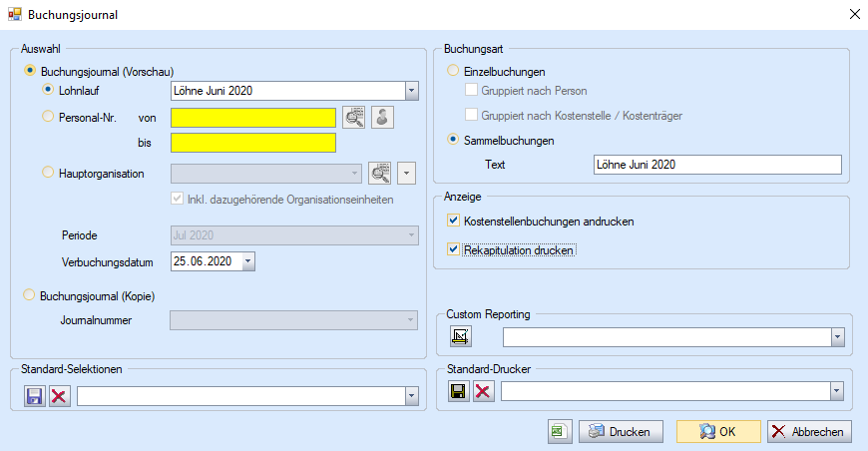Image resolution: width=868 pixels, height=451 pixels.
Task: Expand the Standard-Selektionen dropdown
Action: [411, 396]
